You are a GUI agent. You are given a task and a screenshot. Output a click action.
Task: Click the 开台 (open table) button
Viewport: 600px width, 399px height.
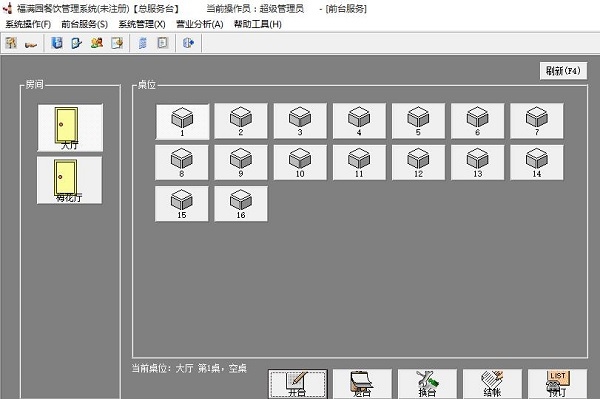(298, 384)
